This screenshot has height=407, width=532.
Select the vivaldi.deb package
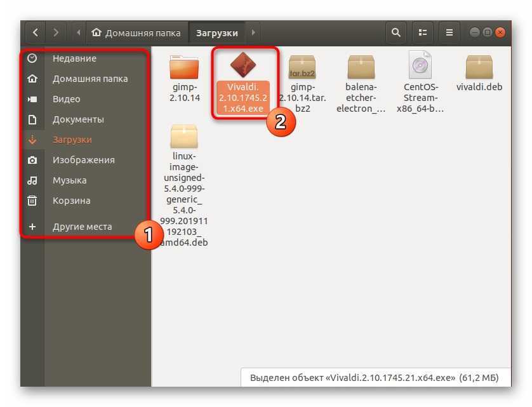(479, 67)
